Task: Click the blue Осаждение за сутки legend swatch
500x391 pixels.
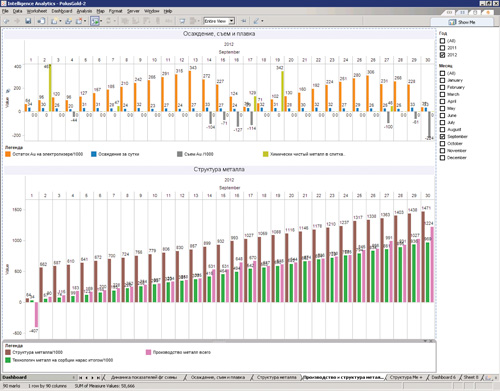Action: coord(94,154)
